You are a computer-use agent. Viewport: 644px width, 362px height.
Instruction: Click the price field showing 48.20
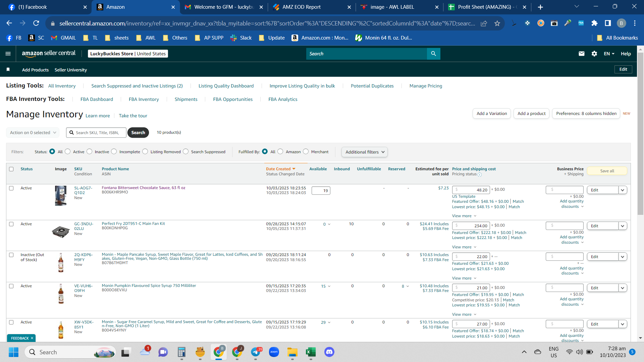471,190
